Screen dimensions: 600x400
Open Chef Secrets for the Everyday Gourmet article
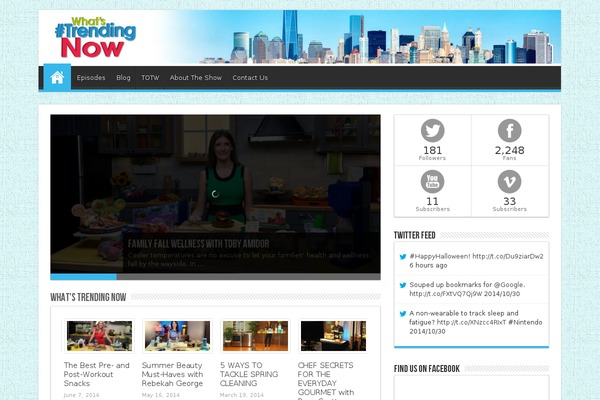pos(326,380)
